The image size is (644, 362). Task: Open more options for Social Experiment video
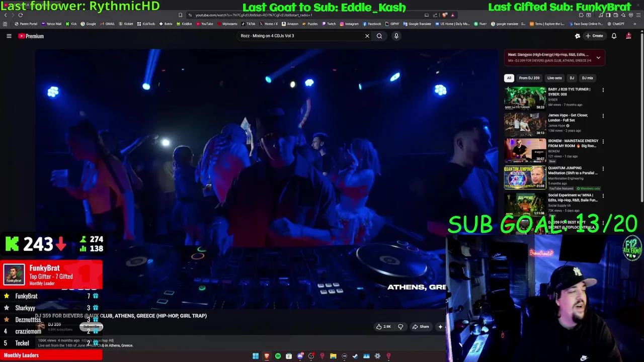603,196
